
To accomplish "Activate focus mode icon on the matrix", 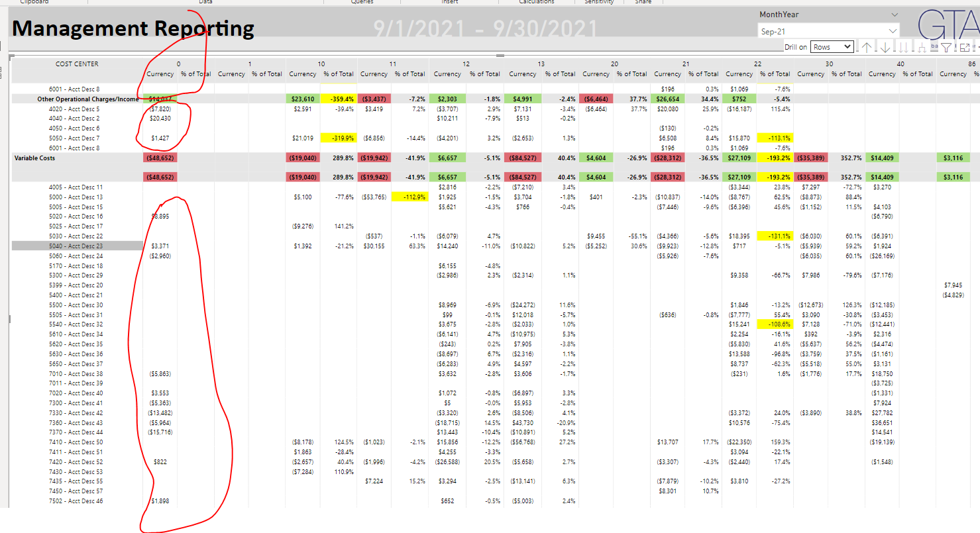I will click(x=965, y=47).
